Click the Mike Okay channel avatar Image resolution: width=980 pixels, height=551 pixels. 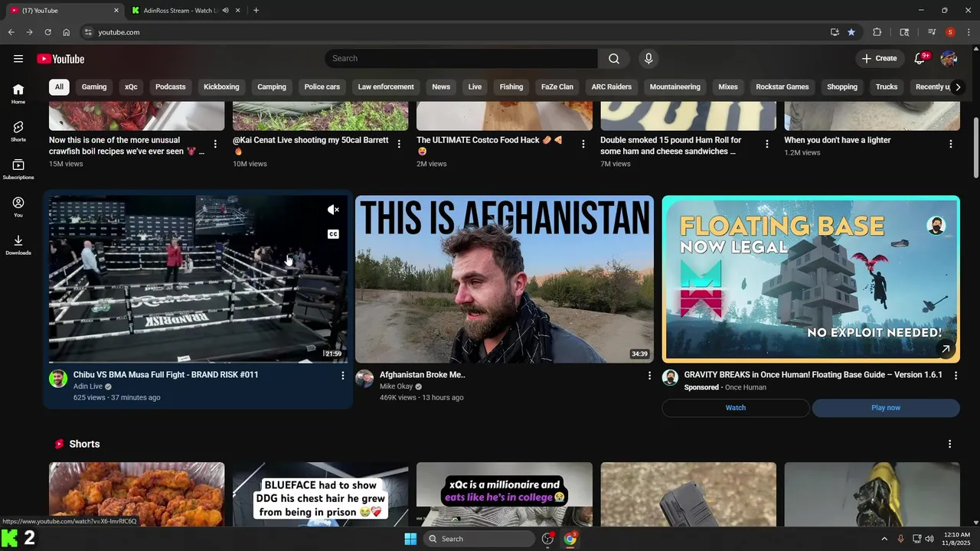coord(364,379)
